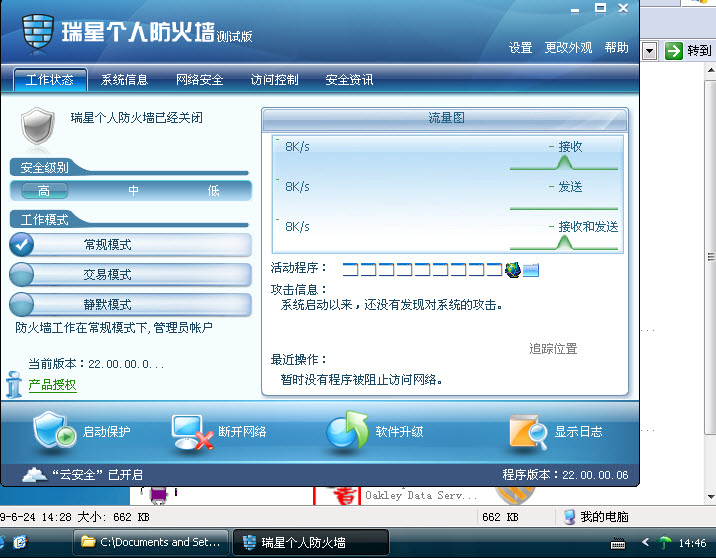
Task: Click text "云安全" 已开启
Action: [x=97, y=475]
